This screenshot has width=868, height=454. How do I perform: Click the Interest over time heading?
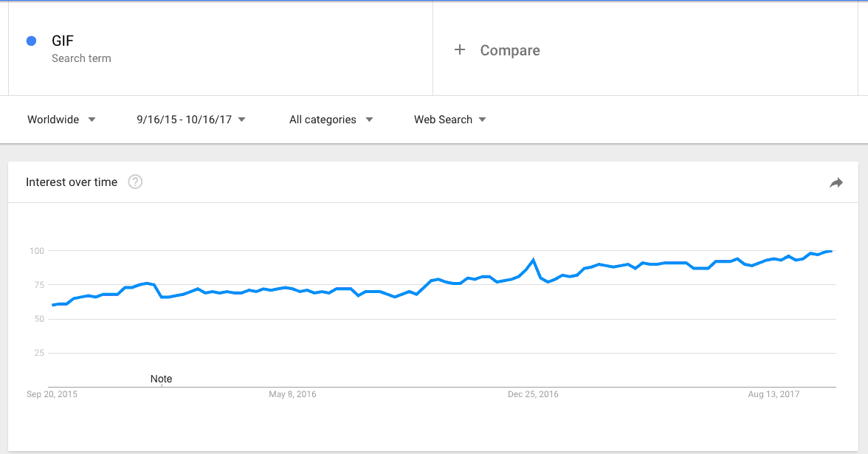72,182
